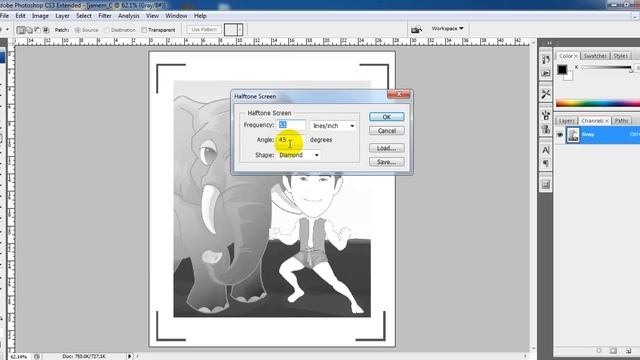Click the Save... button in Halftone Screen
The image size is (640, 360).
tap(387, 162)
